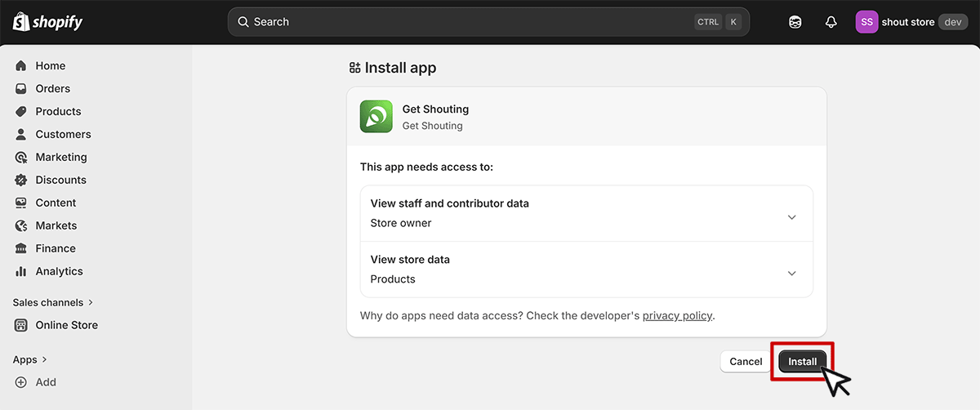The width and height of the screenshot is (980, 410).
Task: Click the Online Store storefront icon
Action: (x=21, y=325)
